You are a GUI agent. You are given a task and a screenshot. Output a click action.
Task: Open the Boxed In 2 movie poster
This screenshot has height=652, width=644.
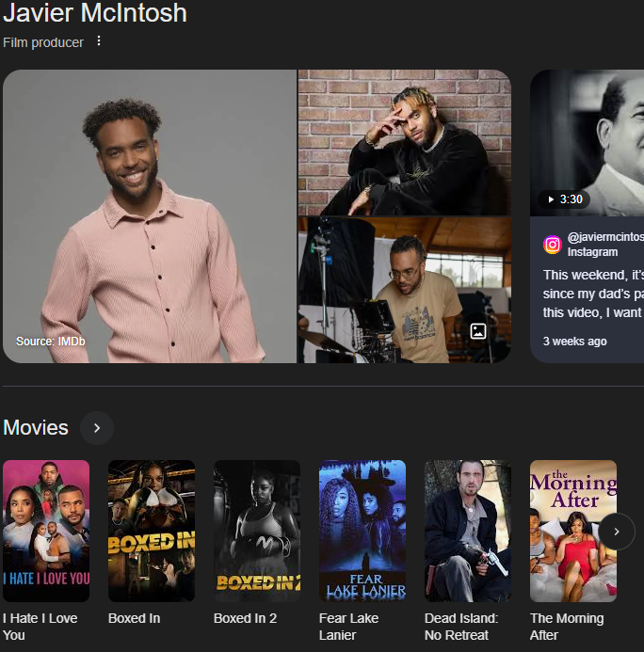257,531
